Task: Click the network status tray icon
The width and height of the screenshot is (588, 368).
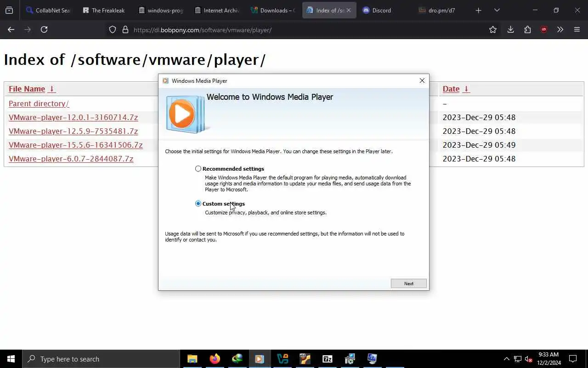Action: 518,359
